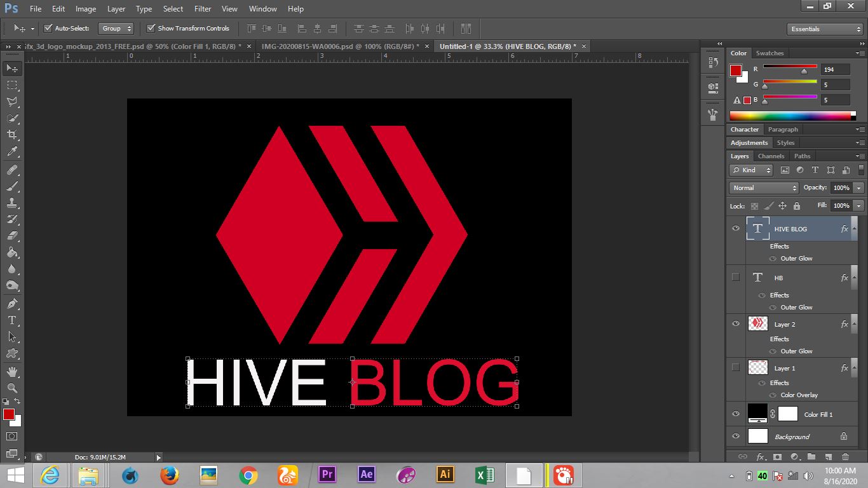Open the Image menu
Screen dimensions: 868x488
click(86, 9)
